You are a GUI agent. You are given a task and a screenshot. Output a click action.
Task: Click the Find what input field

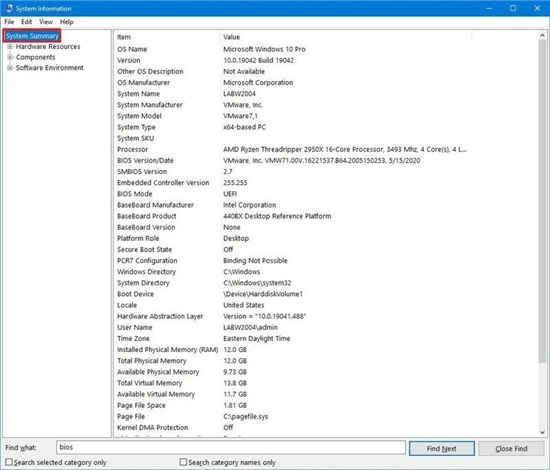coord(230,448)
